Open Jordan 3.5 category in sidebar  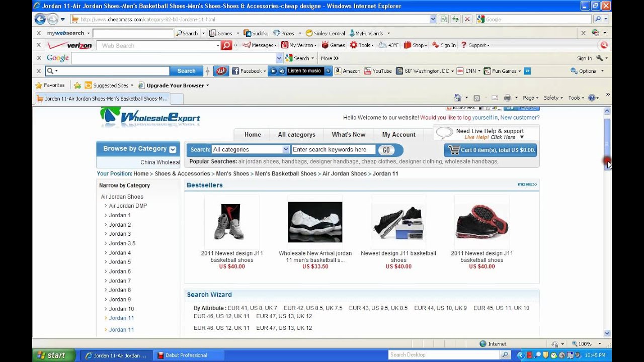point(122,243)
